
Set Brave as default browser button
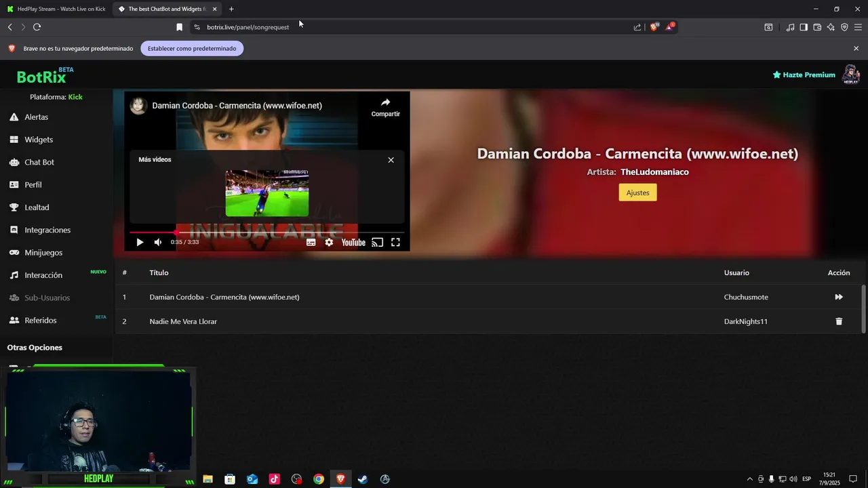192,48
